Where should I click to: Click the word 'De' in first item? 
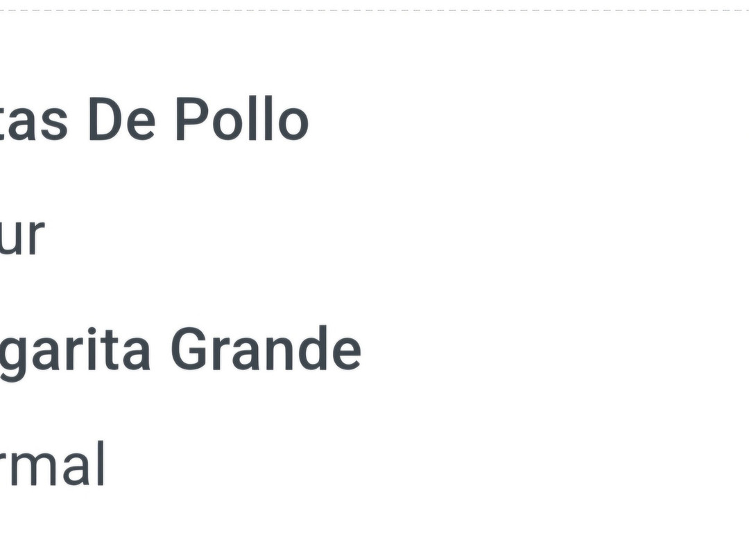(122, 119)
